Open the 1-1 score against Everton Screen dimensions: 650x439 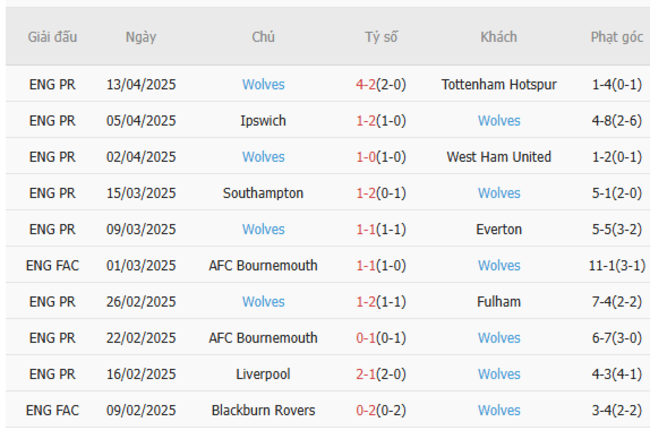tap(366, 229)
